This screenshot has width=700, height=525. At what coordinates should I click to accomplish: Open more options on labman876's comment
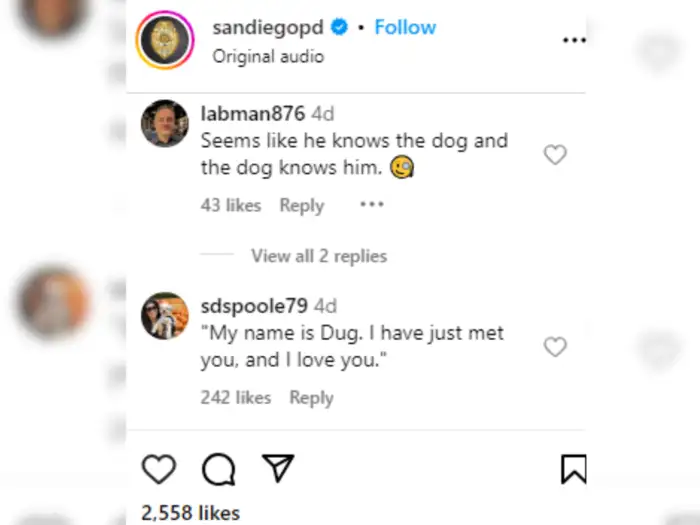click(372, 204)
